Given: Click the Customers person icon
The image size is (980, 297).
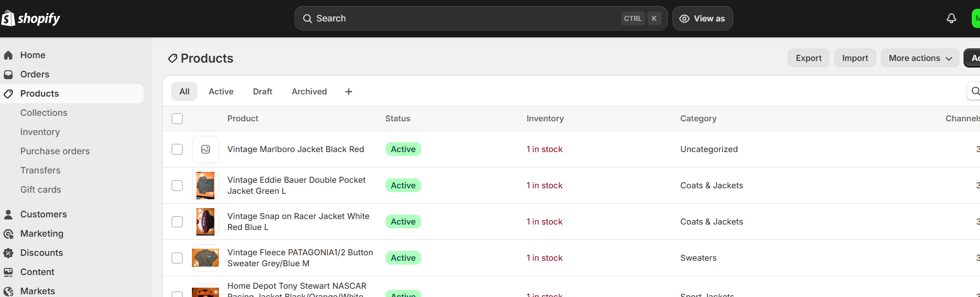Looking at the screenshot, I should (8, 214).
